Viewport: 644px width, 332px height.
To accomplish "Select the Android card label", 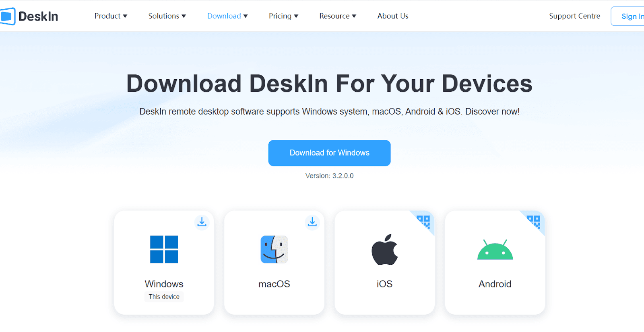I will (495, 284).
